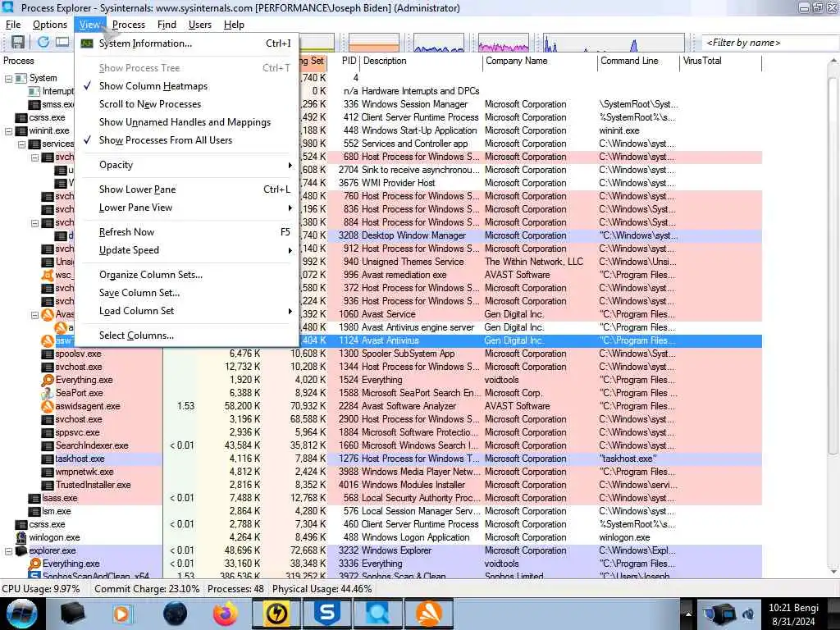Toggle Show Processes From All Users

[x=166, y=140]
